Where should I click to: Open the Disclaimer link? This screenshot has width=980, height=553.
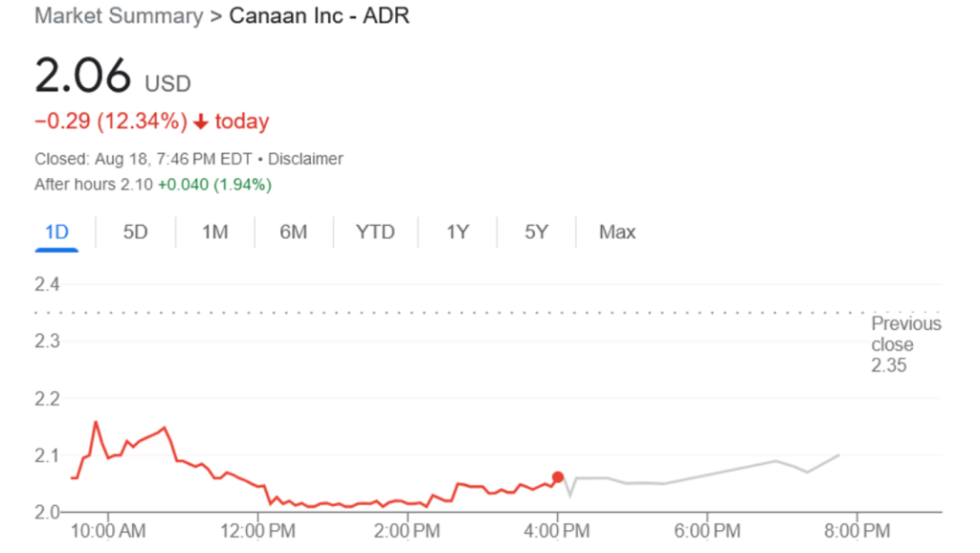tap(305, 159)
